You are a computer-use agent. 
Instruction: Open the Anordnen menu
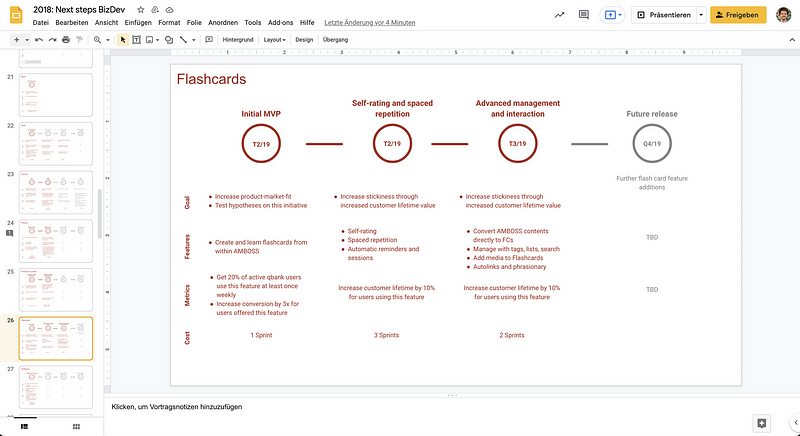click(x=223, y=22)
